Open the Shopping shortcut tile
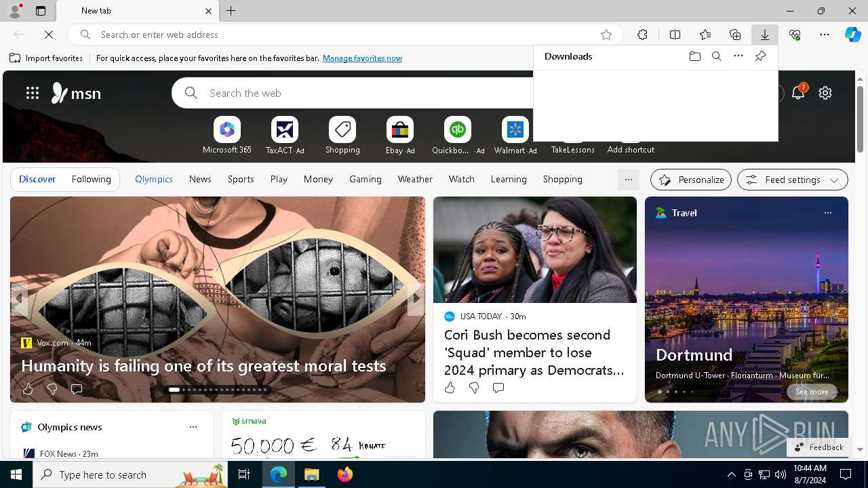The width and height of the screenshot is (868, 488). point(342,136)
